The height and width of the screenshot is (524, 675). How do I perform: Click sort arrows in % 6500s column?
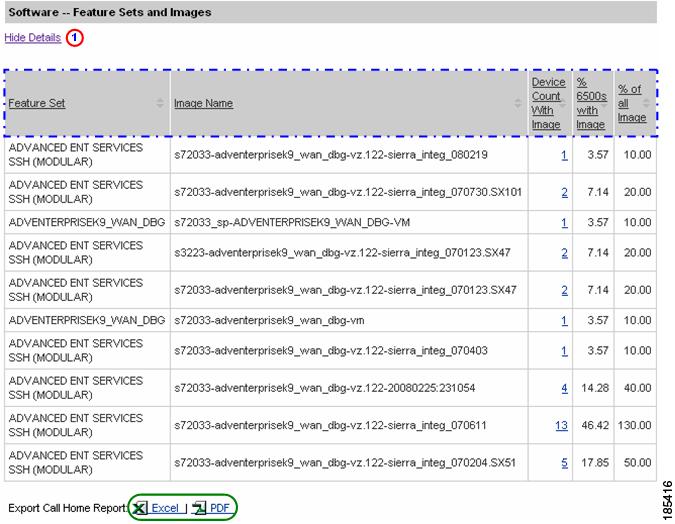[x=605, y=104]
